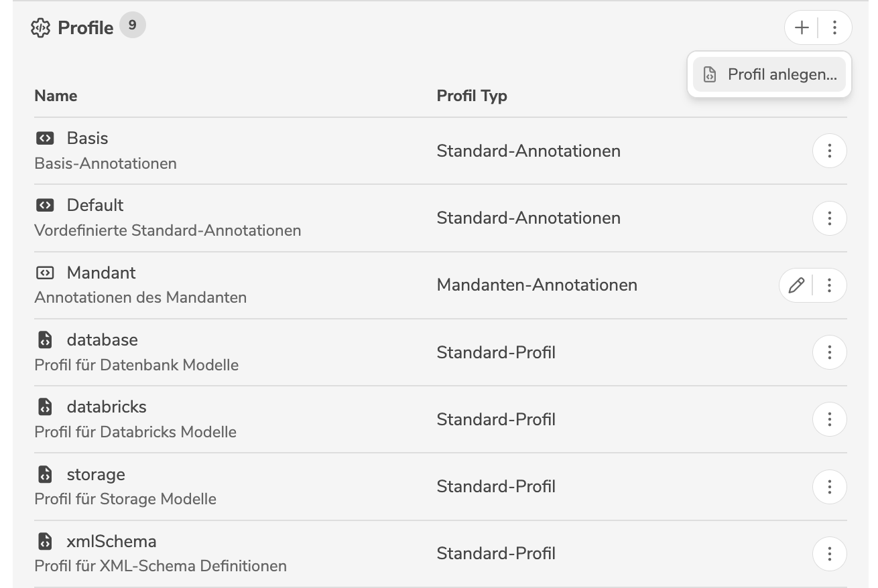The image size is (878, 588).
Task: Open the three-dot menu for Default row
Action: tap(829, 218)
